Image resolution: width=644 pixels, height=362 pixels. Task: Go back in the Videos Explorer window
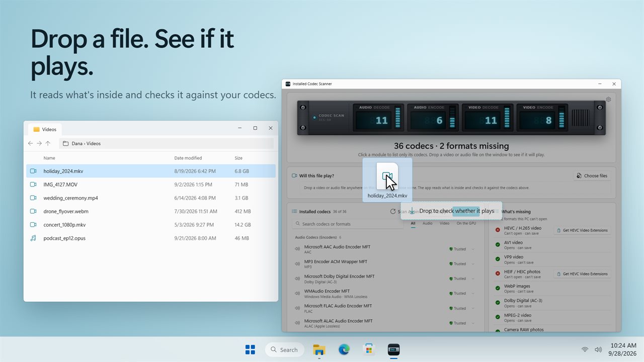[x=30, y=143]
